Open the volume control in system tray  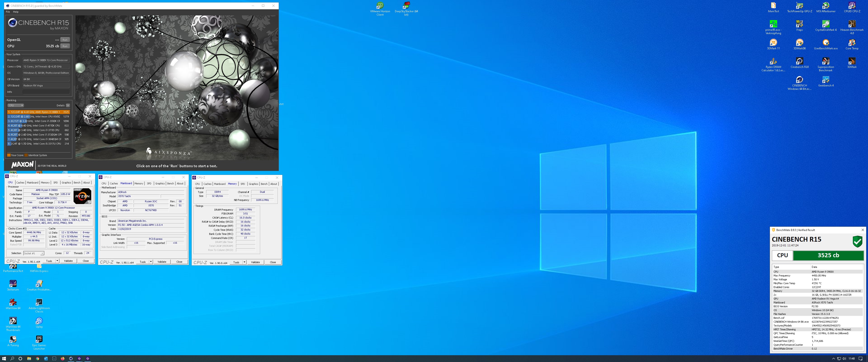tap(844, 359)
